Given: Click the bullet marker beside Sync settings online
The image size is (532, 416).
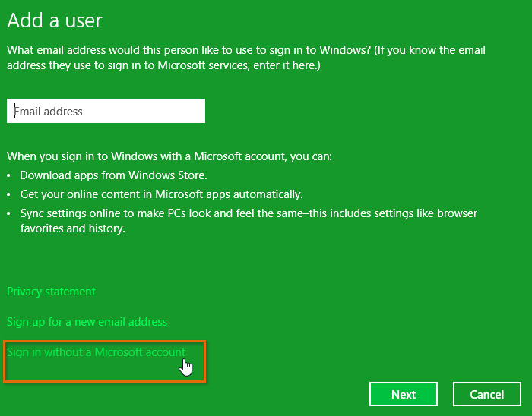Looking at the screenshot, I should point(11,213).
